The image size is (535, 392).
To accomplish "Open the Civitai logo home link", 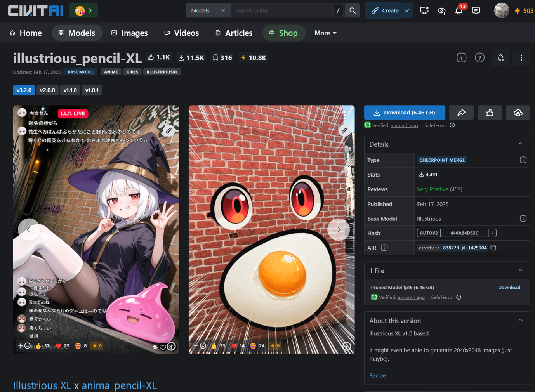I will [x=35, y=10].
